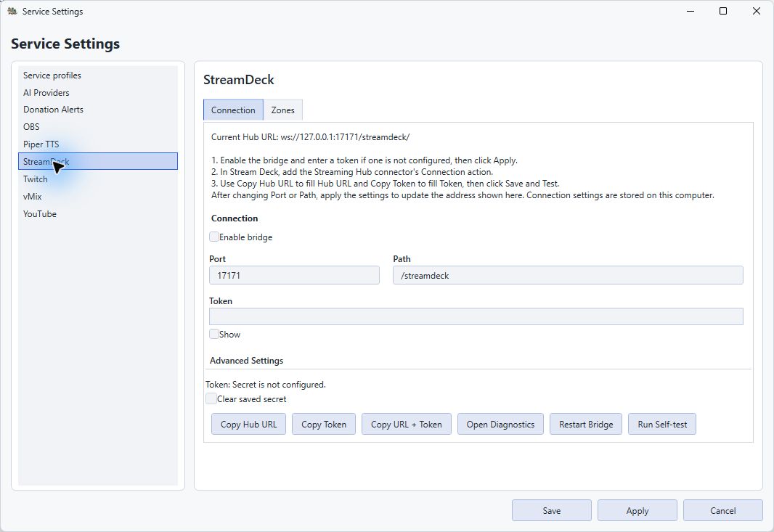Click the Current Hub URL text

click(x=311, y=137)
